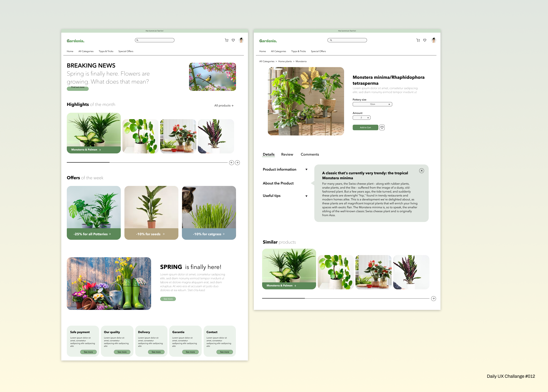Toggle the heart favorite next to Add to Cart
548x392 pixels.
tap(382, 127)
